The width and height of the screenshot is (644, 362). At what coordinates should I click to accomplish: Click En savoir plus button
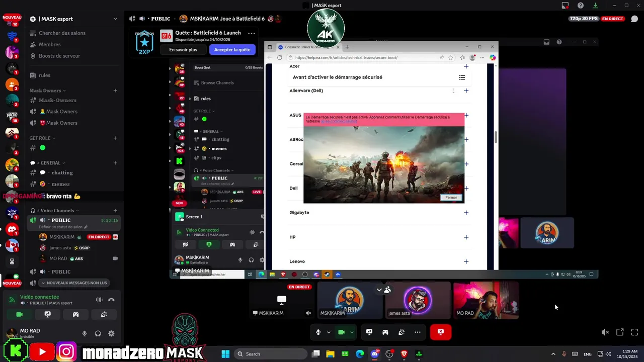(183, 50)
